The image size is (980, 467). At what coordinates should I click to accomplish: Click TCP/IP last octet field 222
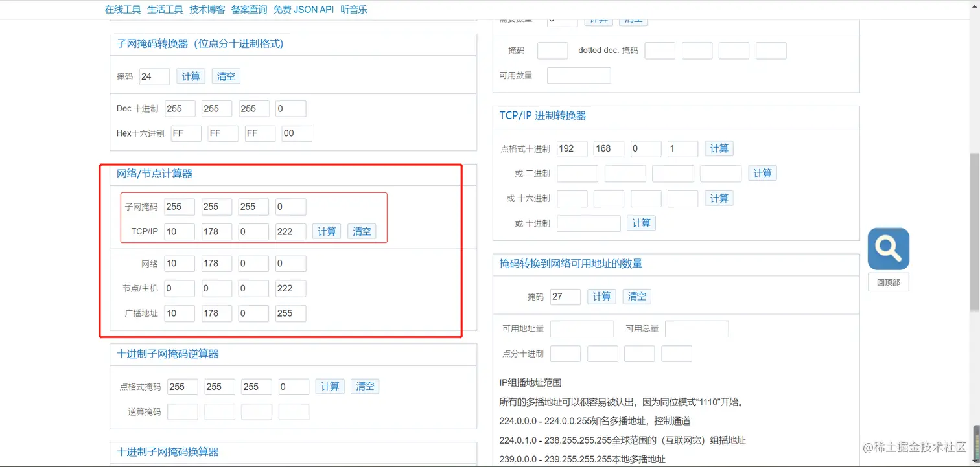coord(290,232)
